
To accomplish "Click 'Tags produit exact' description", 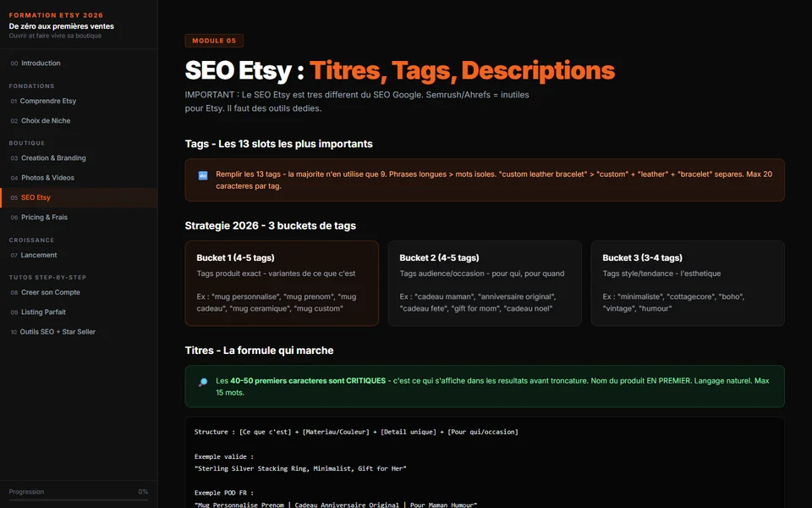I will coord(276,273).
